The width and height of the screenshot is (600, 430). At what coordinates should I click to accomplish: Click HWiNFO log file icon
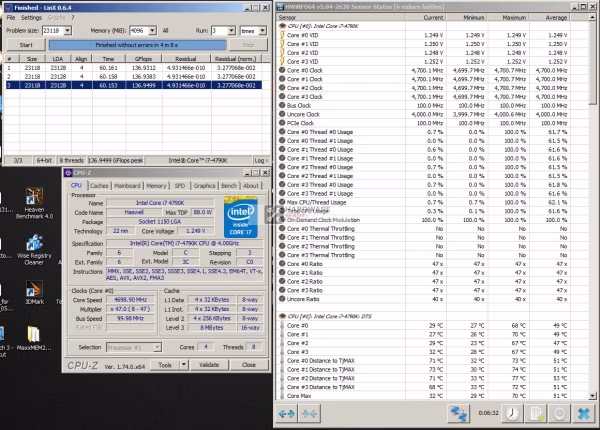pyautogui.click(x=536, y=414)
